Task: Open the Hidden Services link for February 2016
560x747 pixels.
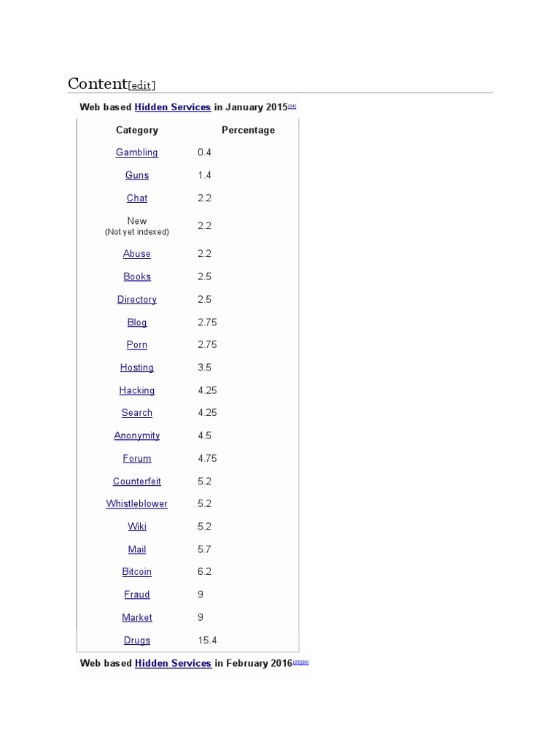Action: pos(173,663)
